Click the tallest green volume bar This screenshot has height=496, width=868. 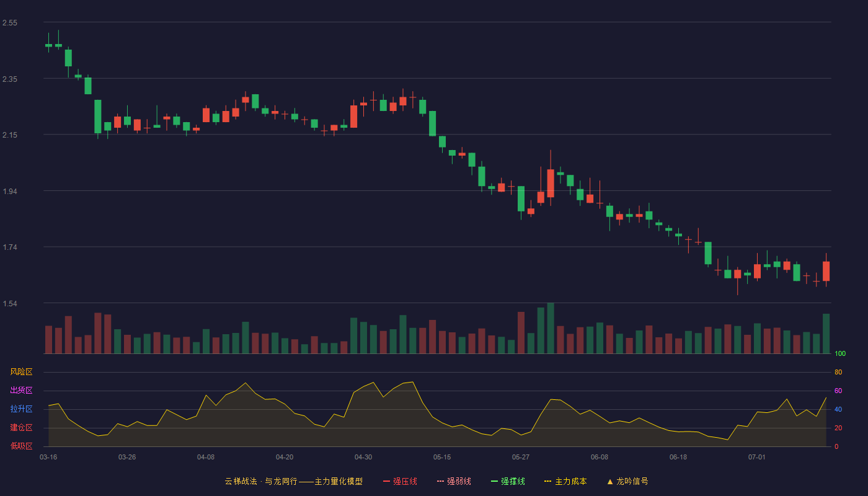[x=551, y=328]
